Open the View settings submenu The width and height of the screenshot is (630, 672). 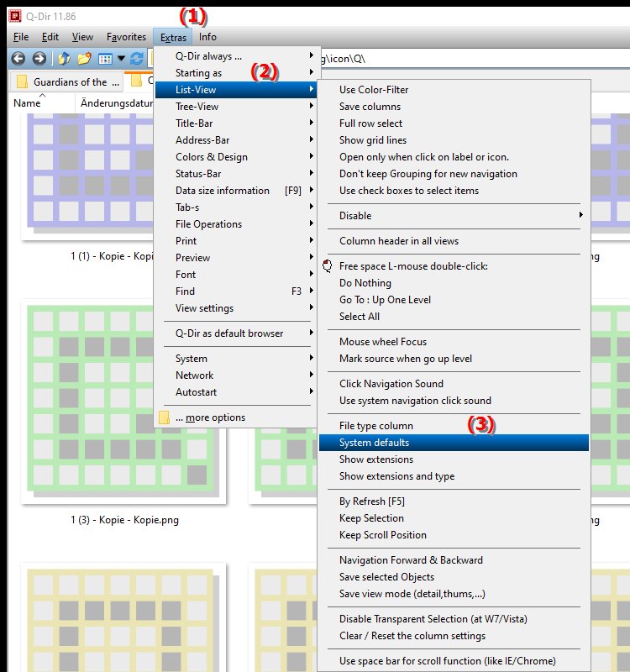coord(235,308)
